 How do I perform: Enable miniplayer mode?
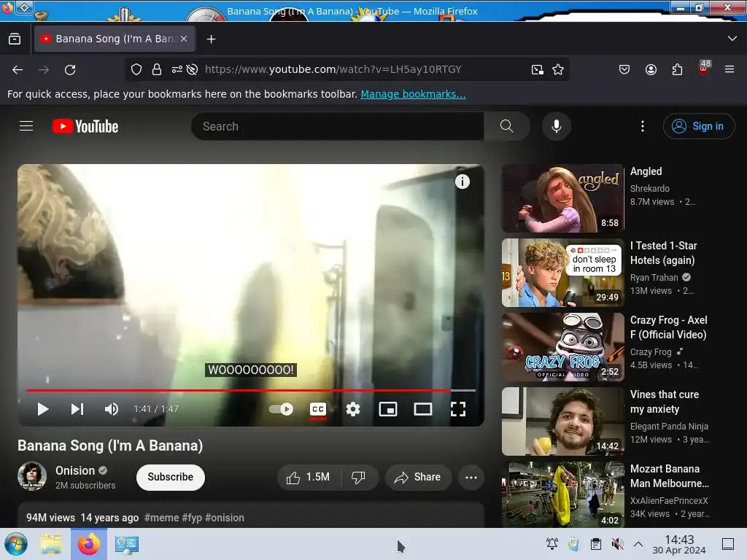(388, 409)
